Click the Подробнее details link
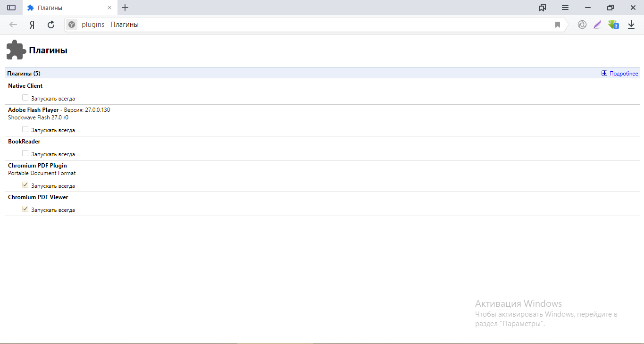 click(624, 74)
